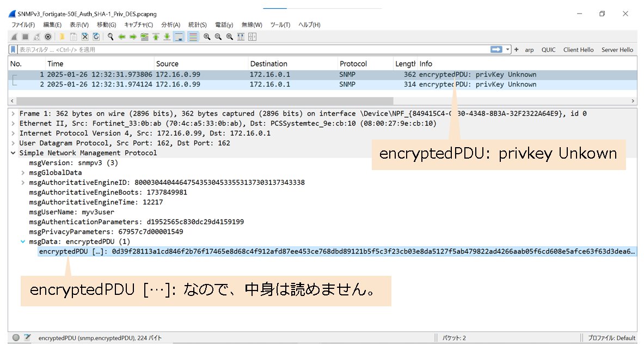The image size is (644, 363).
Task: Toggle packet list coloring rules
Action: [193, 37]
